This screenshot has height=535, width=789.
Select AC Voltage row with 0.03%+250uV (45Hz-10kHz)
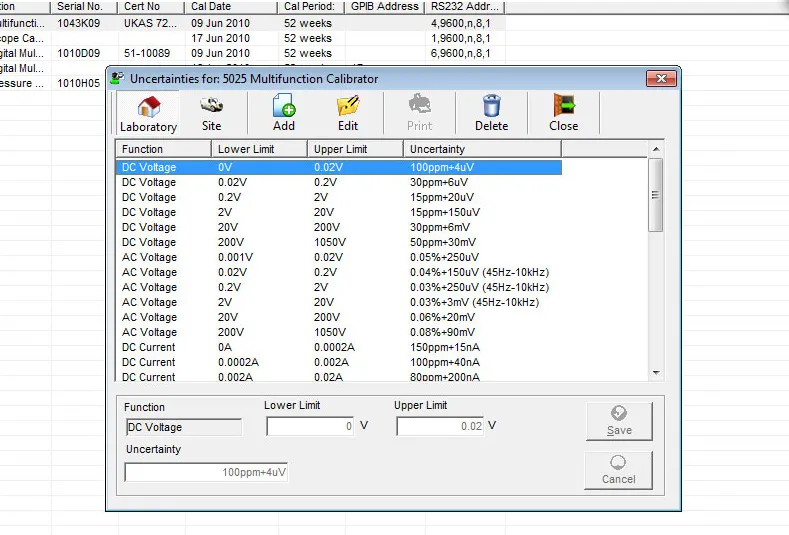coord(339,287)
